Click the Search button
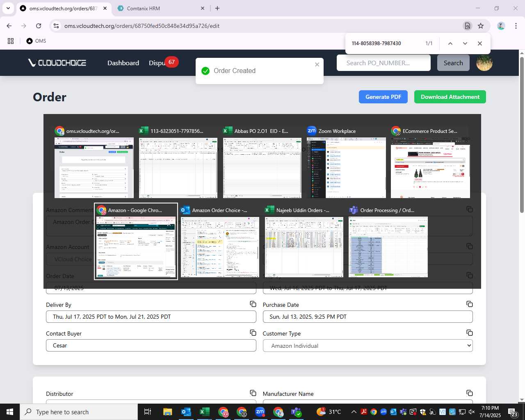The height and width of the screenshot is (420, 525). point(453,63)
